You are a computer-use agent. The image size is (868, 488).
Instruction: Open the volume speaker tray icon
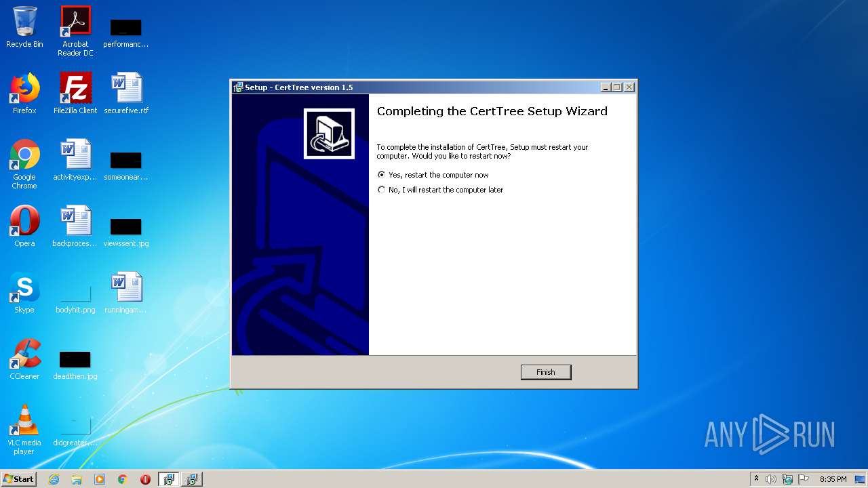771,479
